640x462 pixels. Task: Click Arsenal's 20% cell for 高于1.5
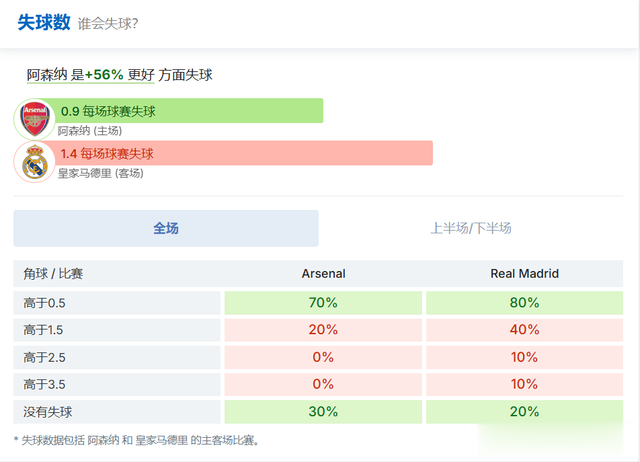click(x=323, y=330)
